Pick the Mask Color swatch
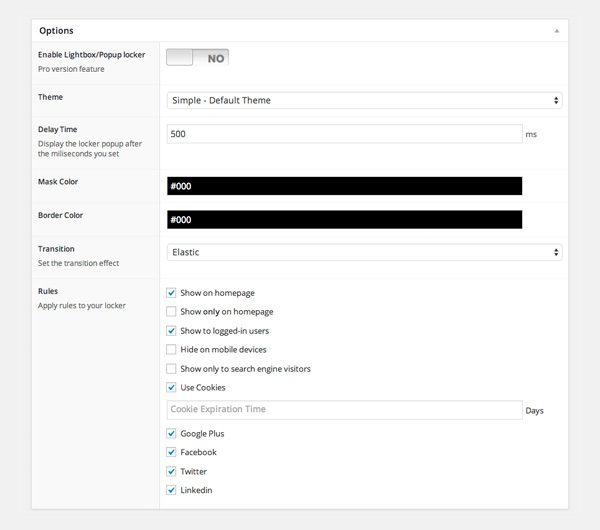The width and height of the screenshot is (600, 530). (344, 186)
